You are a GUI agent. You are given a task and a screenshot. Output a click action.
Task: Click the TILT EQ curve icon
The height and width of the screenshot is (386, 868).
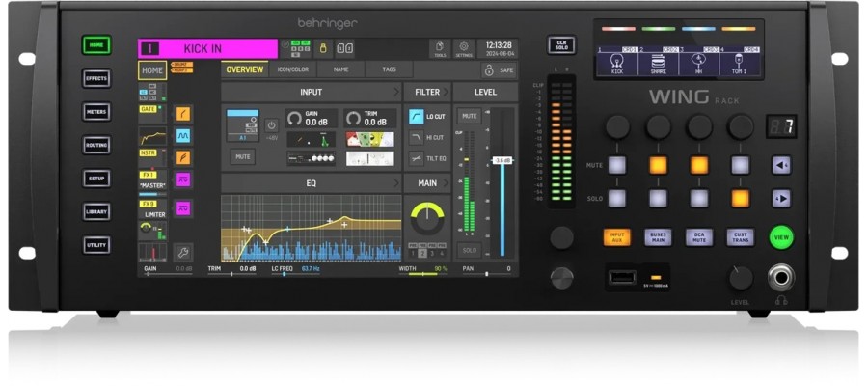(417, 158)
